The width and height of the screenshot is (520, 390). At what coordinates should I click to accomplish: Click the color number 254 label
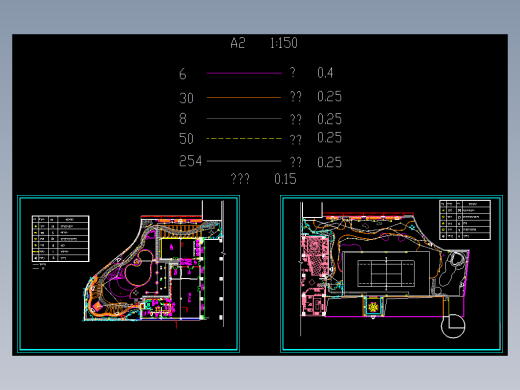pyautogui.click(x=190, y=161)
